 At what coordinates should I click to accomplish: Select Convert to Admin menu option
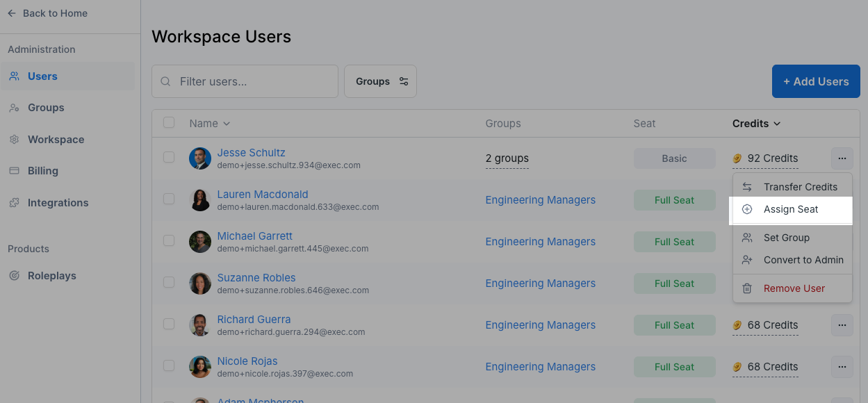click(x=803, y=260)
